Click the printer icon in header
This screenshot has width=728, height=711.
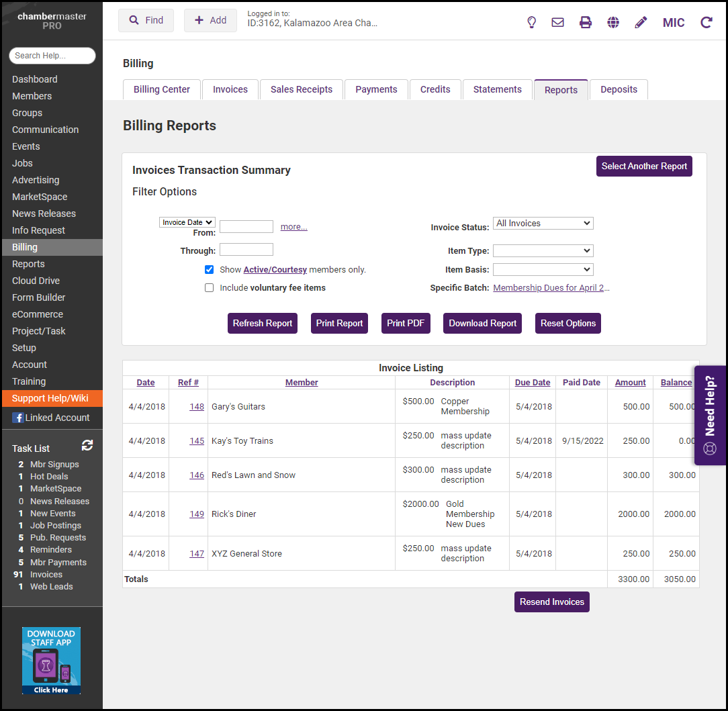(x=586, y=22)
